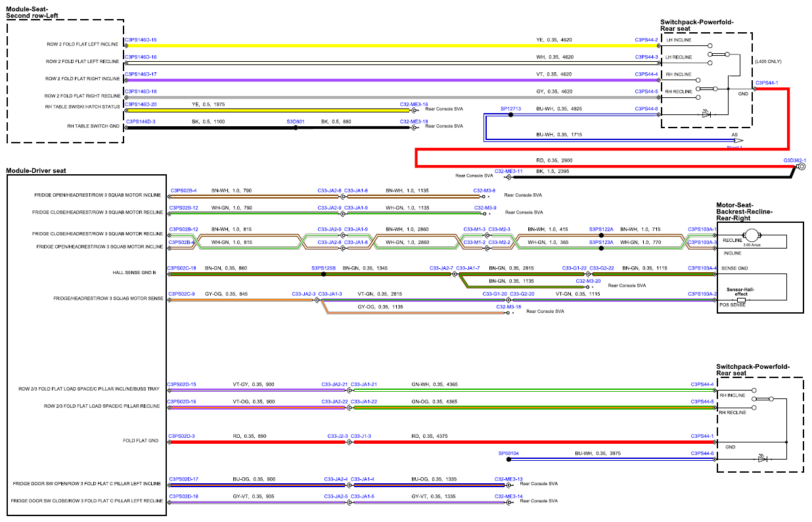Click the wire label BK, 1.5, 2395

pos(553,171)
